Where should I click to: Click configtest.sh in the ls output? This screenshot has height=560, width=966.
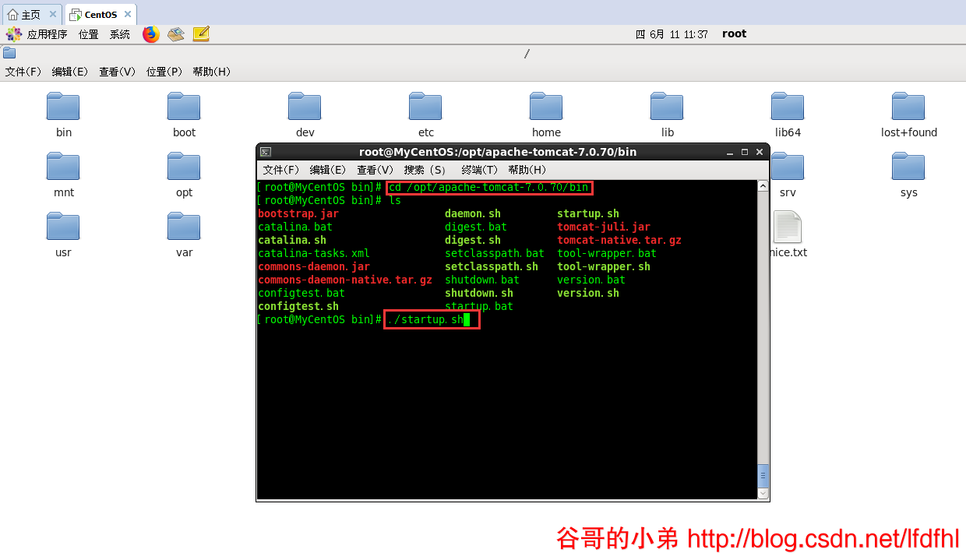tap(298, 306)
